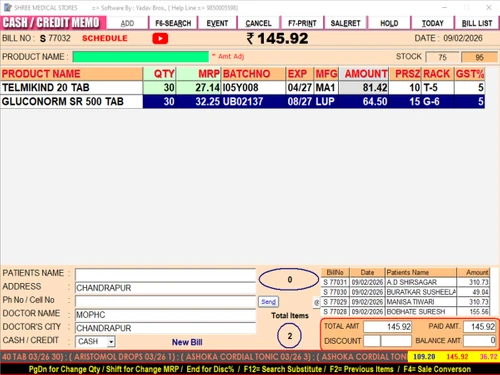
Task: Click the first DISCOUNT box
Action: click(372, 341)
